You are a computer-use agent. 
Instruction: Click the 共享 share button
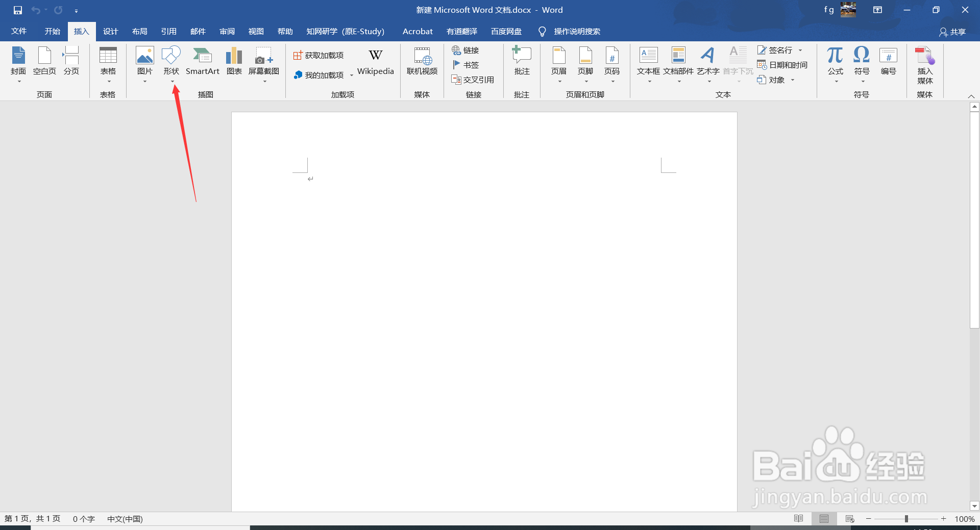(x=952, y=32)
